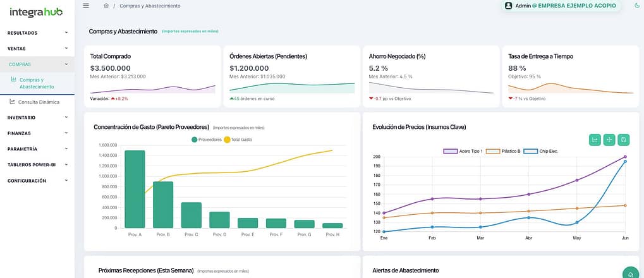Toggle Acero Tipo 1 legend series
This screenshot has height=278, width=644.
tap(464, 151)
